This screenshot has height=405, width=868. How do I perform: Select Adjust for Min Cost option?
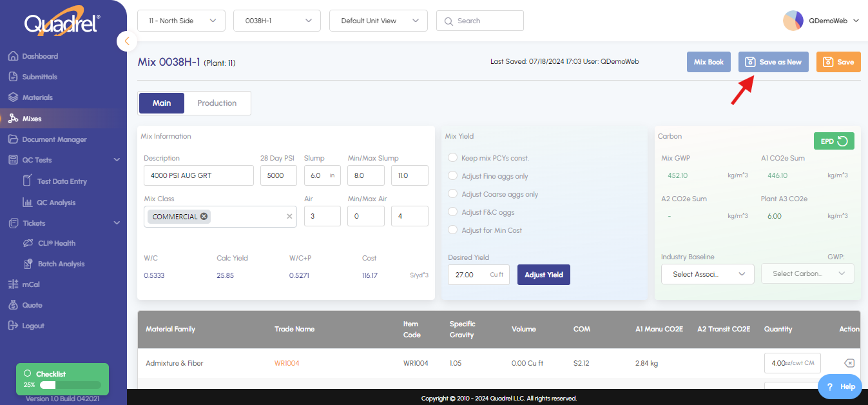tap(453, 230)
